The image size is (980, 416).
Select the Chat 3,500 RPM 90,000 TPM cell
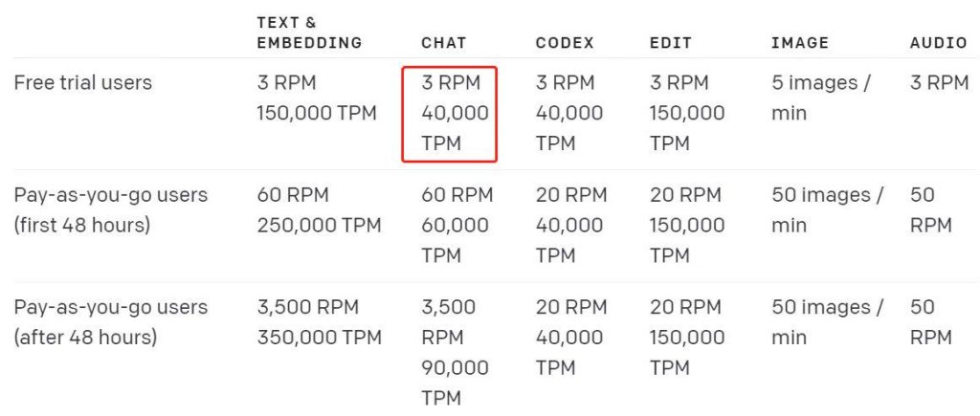(x=455, y=352)
